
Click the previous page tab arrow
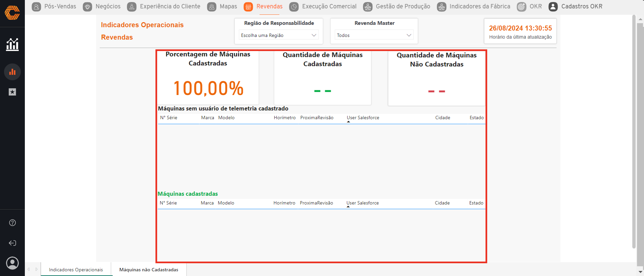tap(29, 269)
